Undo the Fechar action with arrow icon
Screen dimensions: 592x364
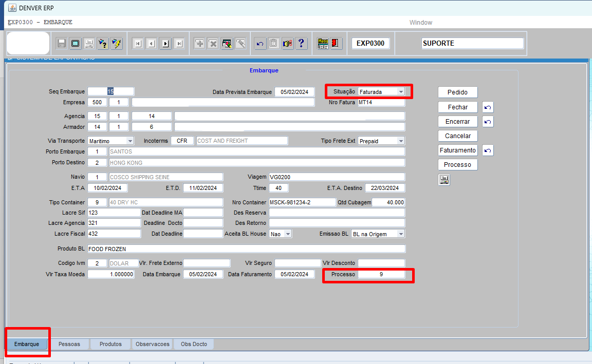(x=488, y=107)
